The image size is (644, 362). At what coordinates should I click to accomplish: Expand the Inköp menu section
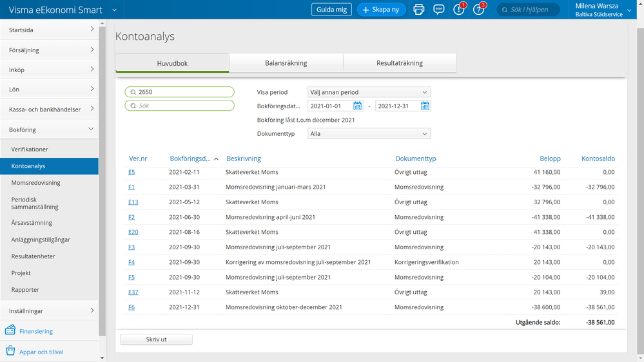[x=49, y=70]
